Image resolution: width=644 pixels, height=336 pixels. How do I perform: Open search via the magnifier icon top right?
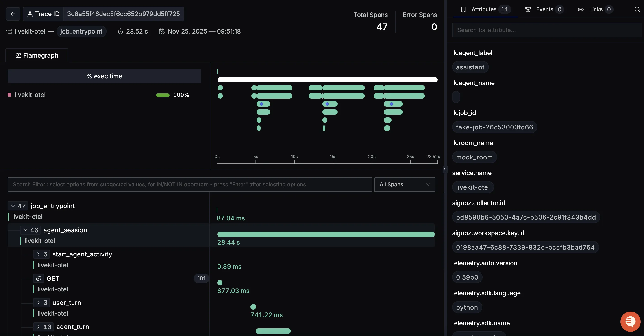pos(637,9)
